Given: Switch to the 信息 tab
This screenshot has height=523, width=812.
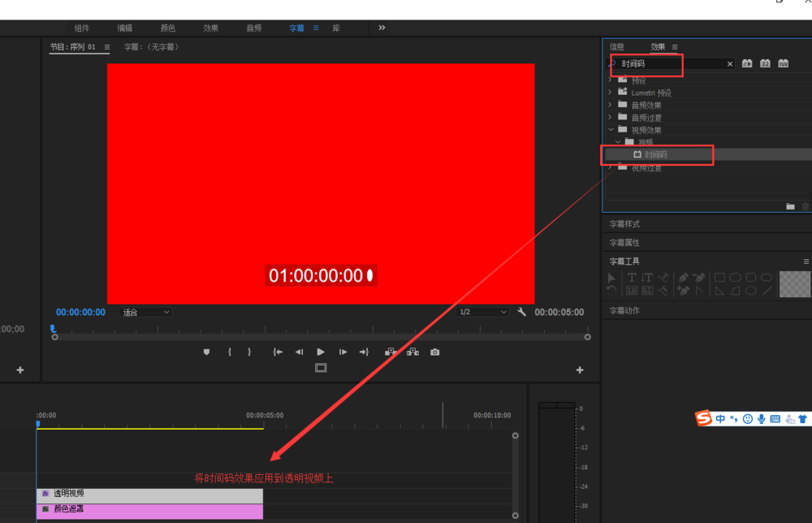Looking at the screenshot, I should point(617,46).
